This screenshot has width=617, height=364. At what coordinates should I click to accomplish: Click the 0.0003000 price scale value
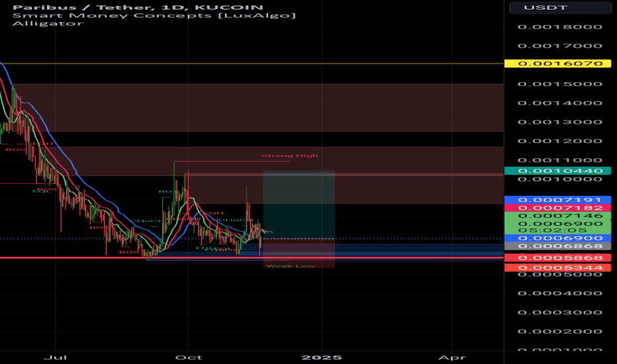(560, 312)
